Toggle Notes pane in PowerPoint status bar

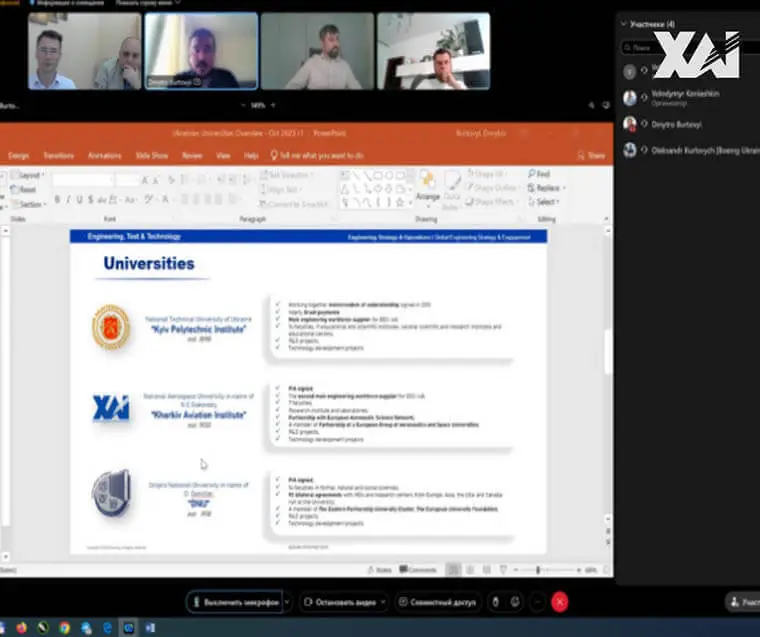click(x=379, y=570)
